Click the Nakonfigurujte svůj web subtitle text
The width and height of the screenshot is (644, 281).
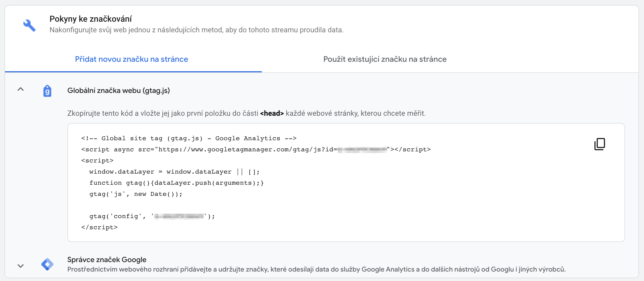[x=197, y=30]
